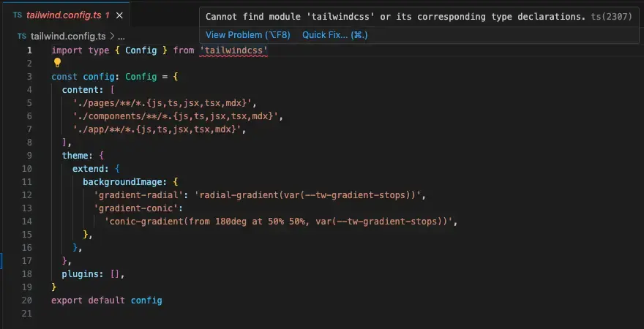Viewport: 644px width, 329px height.
Task: Click the 'gradient-conic' key
Action: [x=135, y=208]
